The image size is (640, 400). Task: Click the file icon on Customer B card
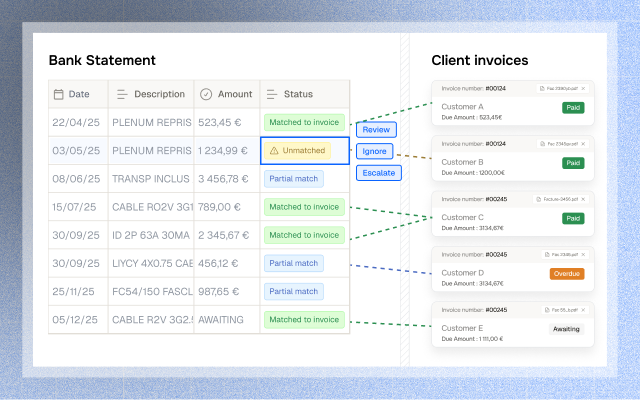coord(542,144)
